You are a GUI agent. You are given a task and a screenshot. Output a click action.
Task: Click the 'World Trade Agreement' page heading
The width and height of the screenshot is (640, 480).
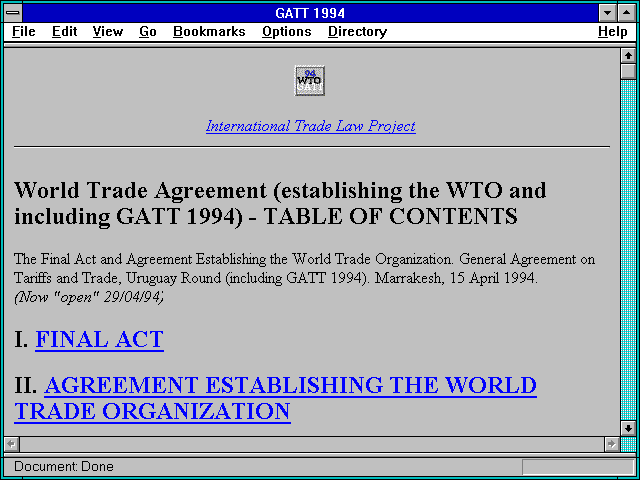pos(280,203)
